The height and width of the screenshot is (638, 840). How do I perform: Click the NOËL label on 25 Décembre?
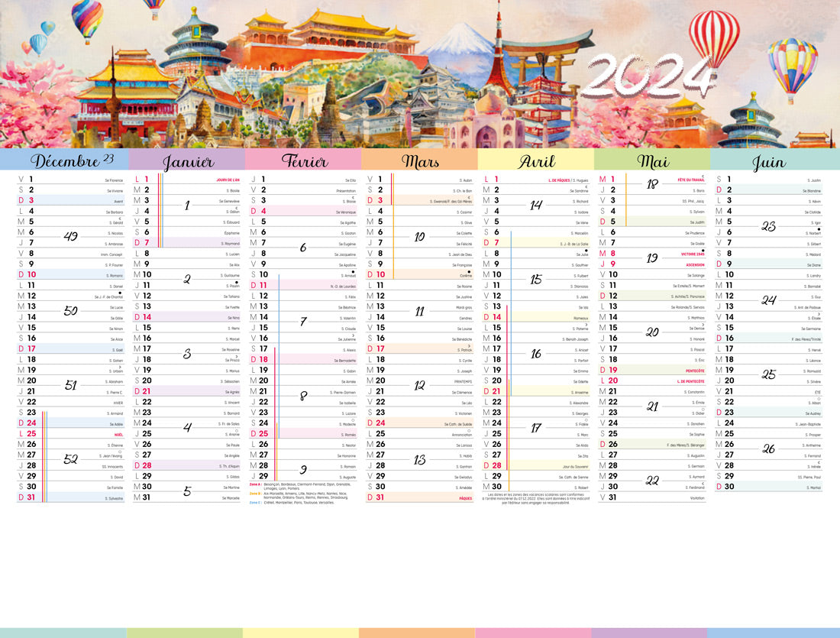pyautogui.click(x=118, y=435)
